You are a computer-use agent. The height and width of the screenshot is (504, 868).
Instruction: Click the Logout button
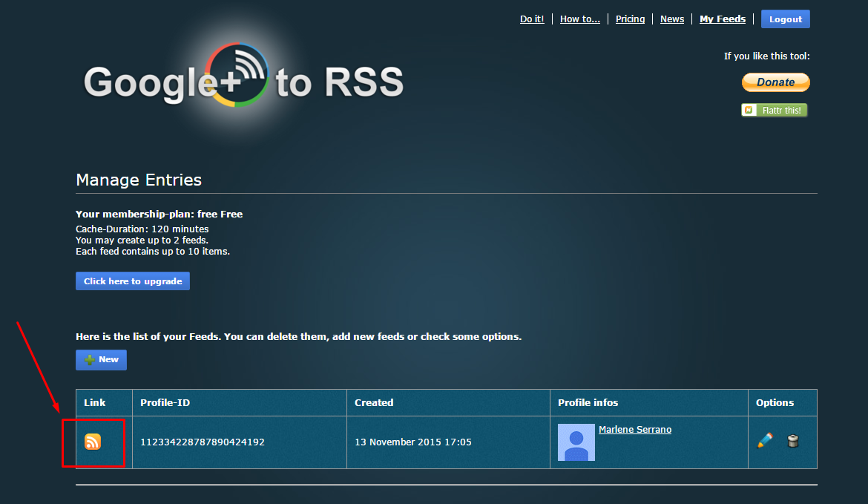[x=785, y=19]
